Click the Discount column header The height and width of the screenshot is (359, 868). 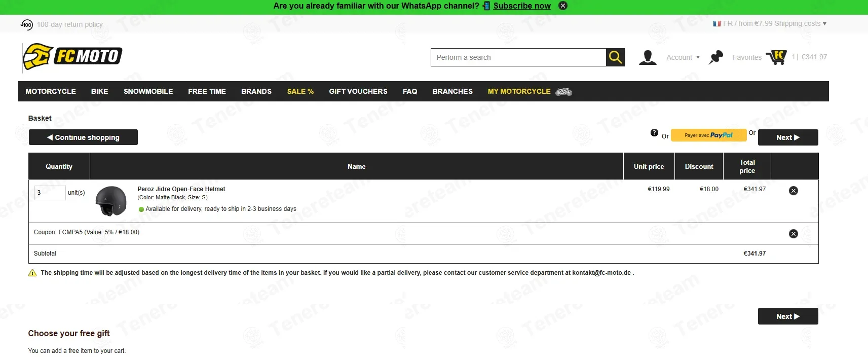pyautogui.click(x=699, y=166)
